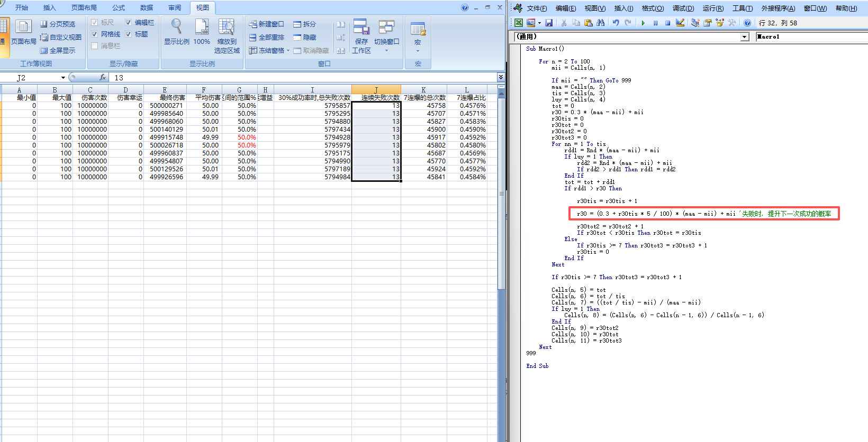Image resolution: width=868 pixels, height=442 pixels.
Task: Click the 显示比例 zoom magnifier icon
Action: tap(176, 27)
